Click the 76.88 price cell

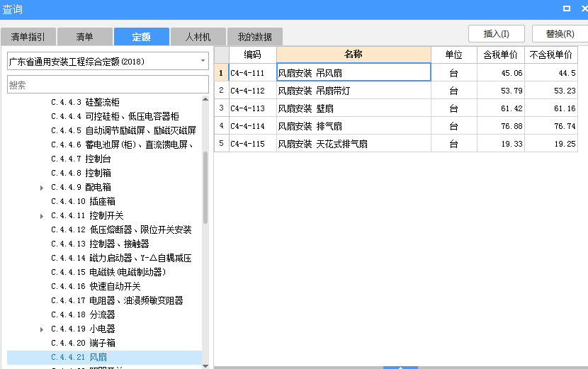(501, 126)
